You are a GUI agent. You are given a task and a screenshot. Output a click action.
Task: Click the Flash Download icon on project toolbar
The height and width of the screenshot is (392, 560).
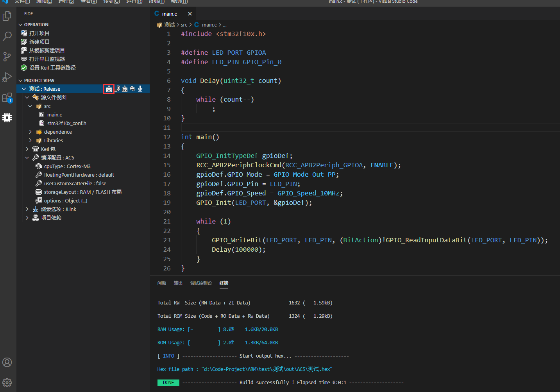tap(140, 89)
